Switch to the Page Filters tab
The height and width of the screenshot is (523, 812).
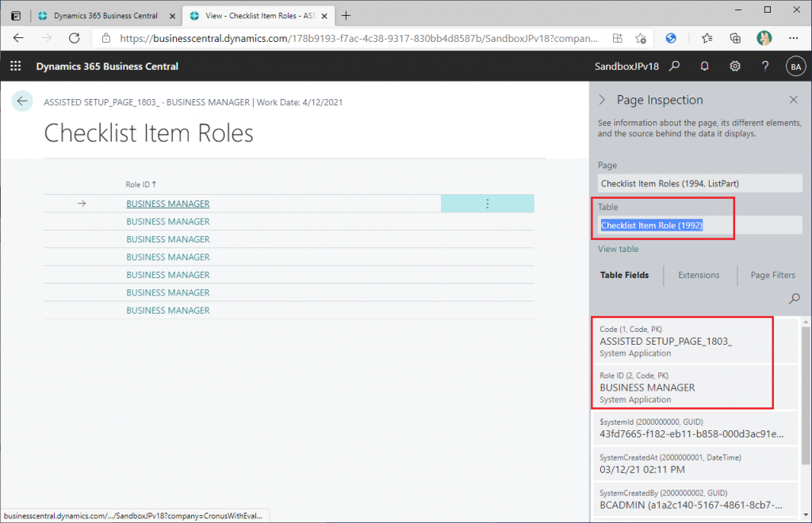click(772, 275)
